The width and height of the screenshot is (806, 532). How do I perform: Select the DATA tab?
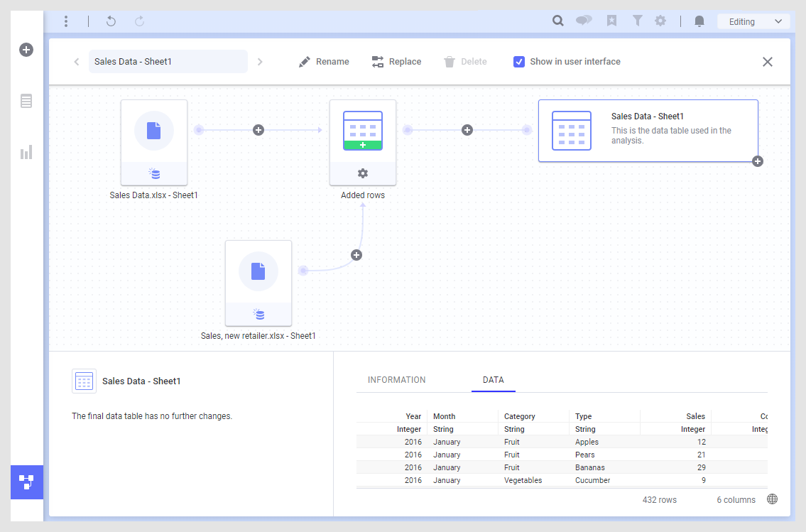point(493,380)
